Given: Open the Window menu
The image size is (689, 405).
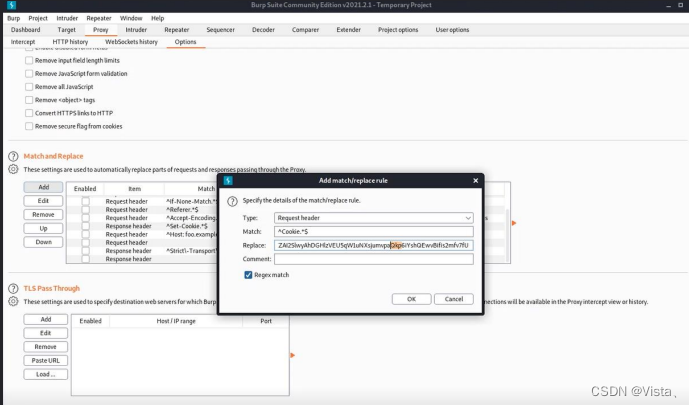Looking at the screenshot, I should [131, 18].
